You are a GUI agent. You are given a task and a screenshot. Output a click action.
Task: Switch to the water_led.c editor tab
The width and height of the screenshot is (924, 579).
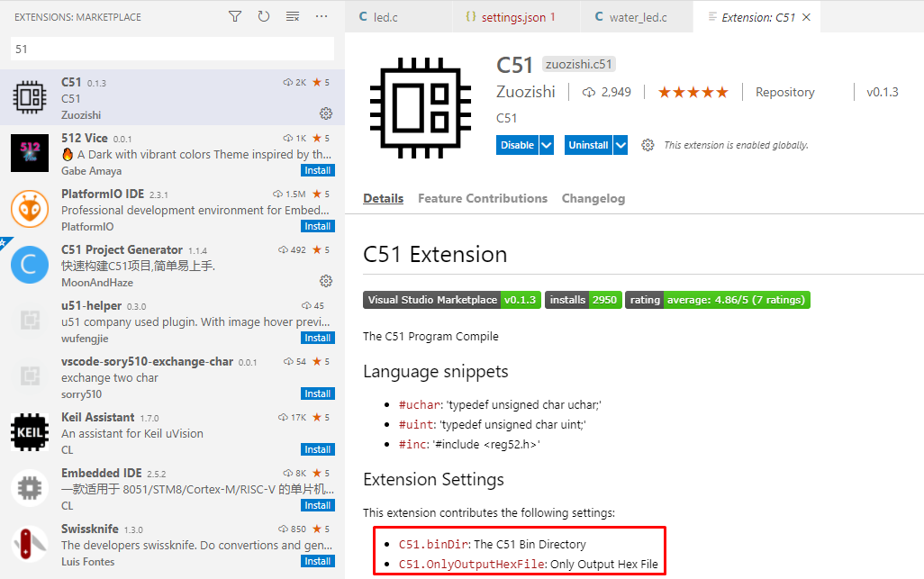click(x=636, y=15)
